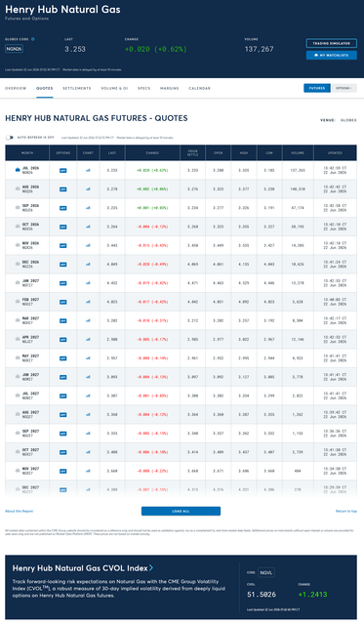Open the About this Report link
This screenshot has height=625, width=364.
coord(20,511)
